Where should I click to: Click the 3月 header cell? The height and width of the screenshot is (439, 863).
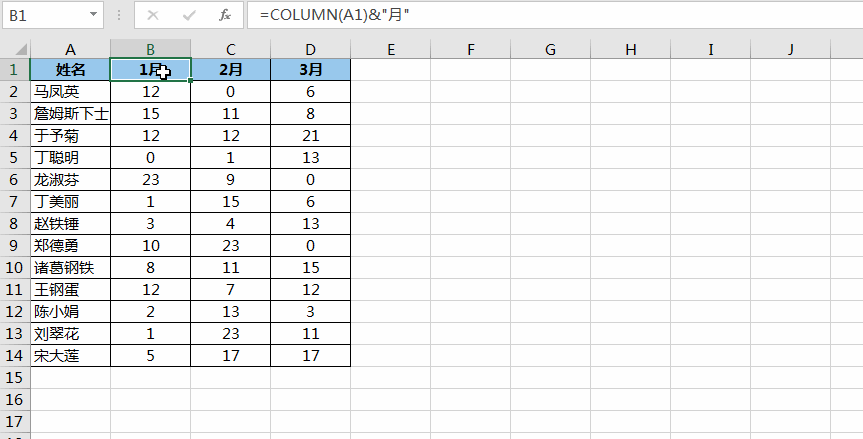pyautogui.click(x=310, y=70)
